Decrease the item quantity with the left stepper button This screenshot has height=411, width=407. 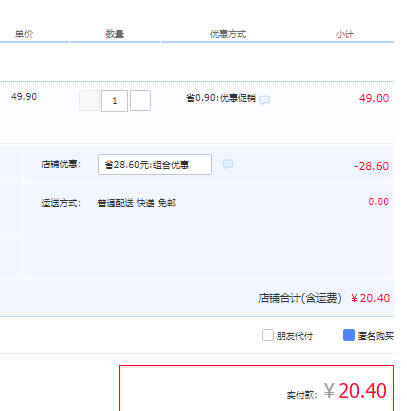tap(89, 100)
